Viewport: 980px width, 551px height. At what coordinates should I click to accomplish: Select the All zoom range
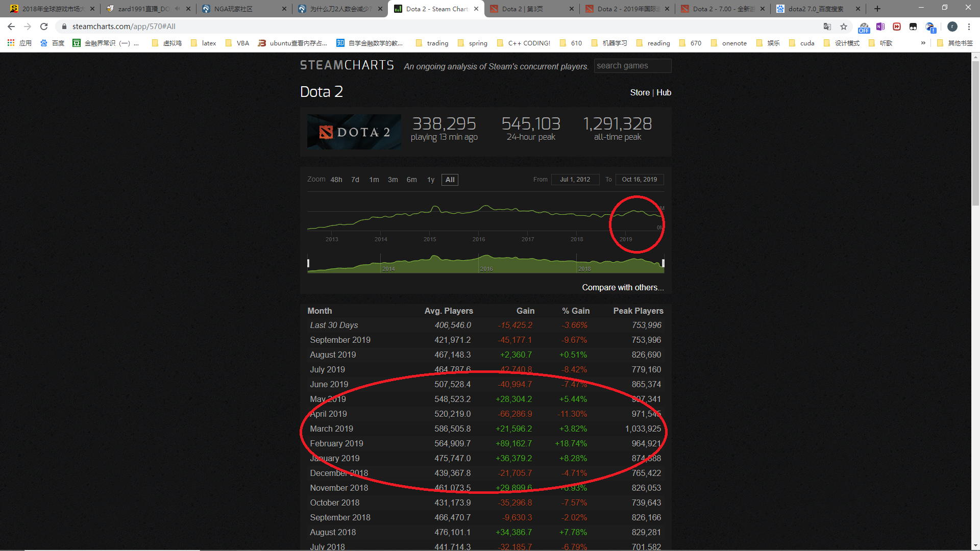[450, 180]
